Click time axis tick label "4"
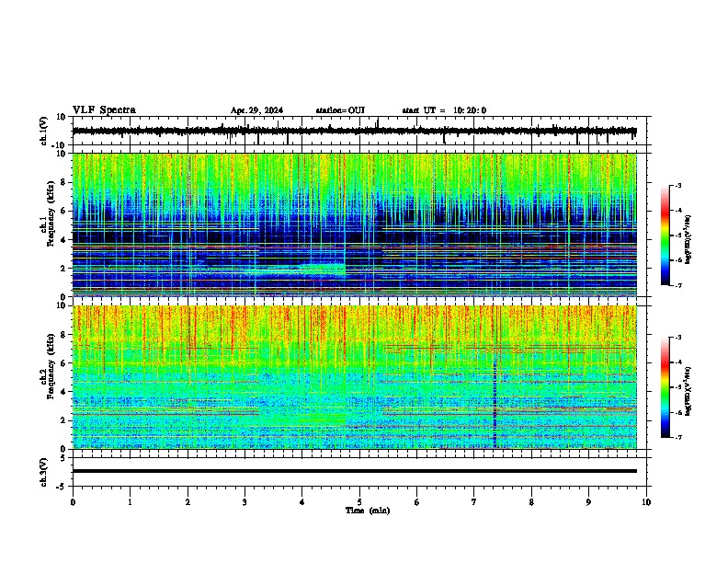Screen dimensions: 728x563 click(302, 502)
